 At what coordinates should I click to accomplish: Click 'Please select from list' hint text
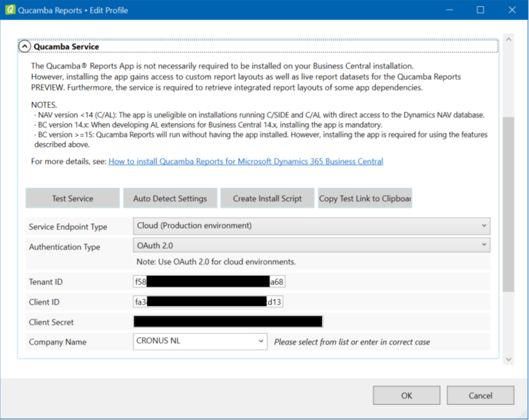(x=352, y=342)
